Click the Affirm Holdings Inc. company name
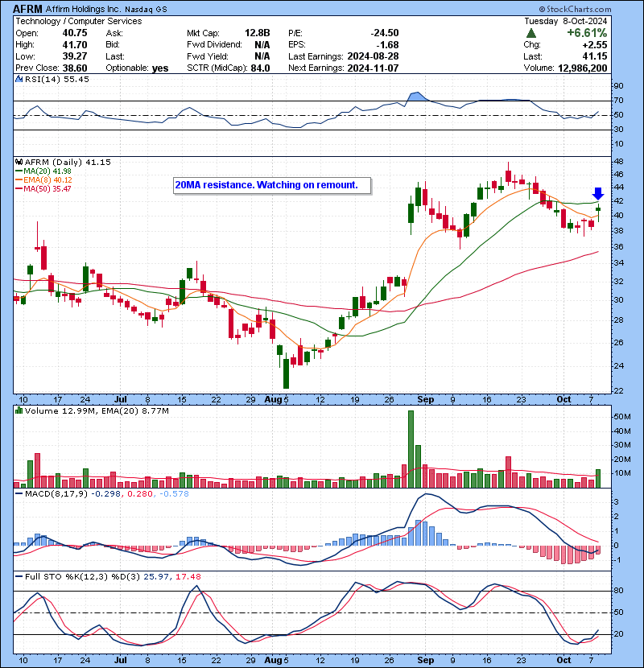The width and height of the screenshot is (644, 668). pos(83,9)
